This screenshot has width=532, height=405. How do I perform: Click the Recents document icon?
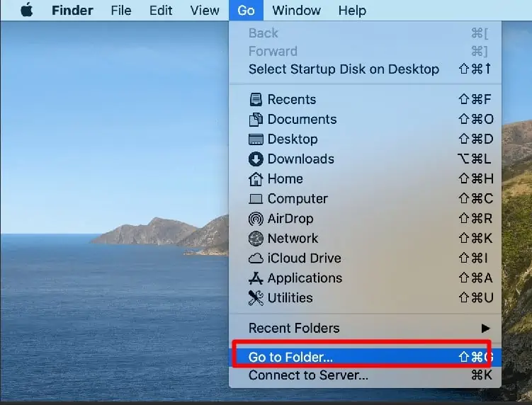[256, 99]
